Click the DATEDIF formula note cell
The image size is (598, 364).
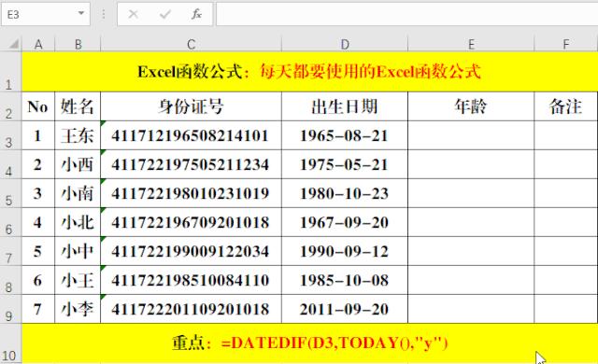(309, 343)
